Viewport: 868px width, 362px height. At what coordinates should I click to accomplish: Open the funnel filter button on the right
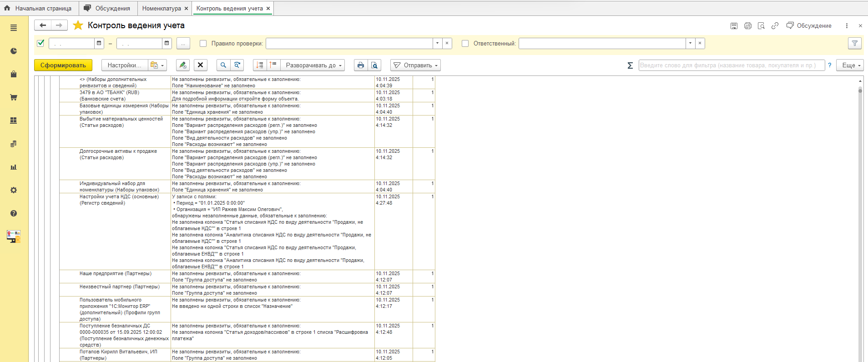[855, 43]
